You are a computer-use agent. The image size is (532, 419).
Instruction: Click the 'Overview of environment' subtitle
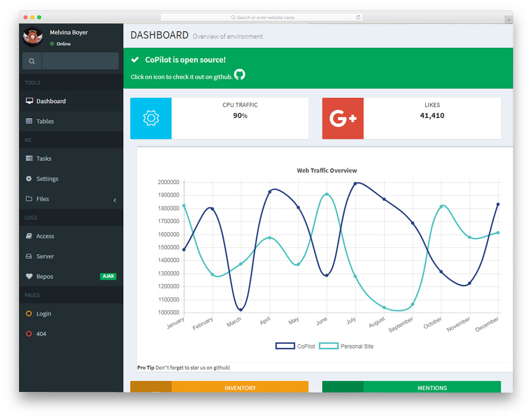coord(227,36)
